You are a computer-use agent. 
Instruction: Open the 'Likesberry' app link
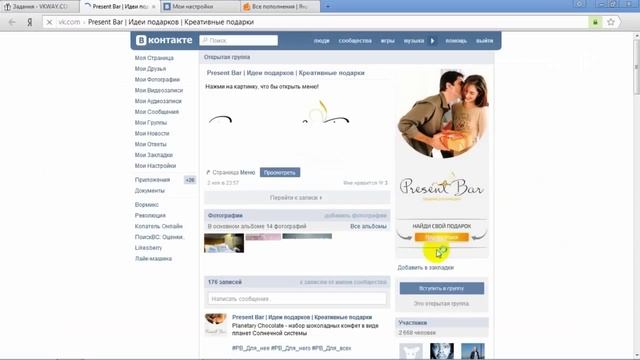pyautogui.click(x=148, y=248)
